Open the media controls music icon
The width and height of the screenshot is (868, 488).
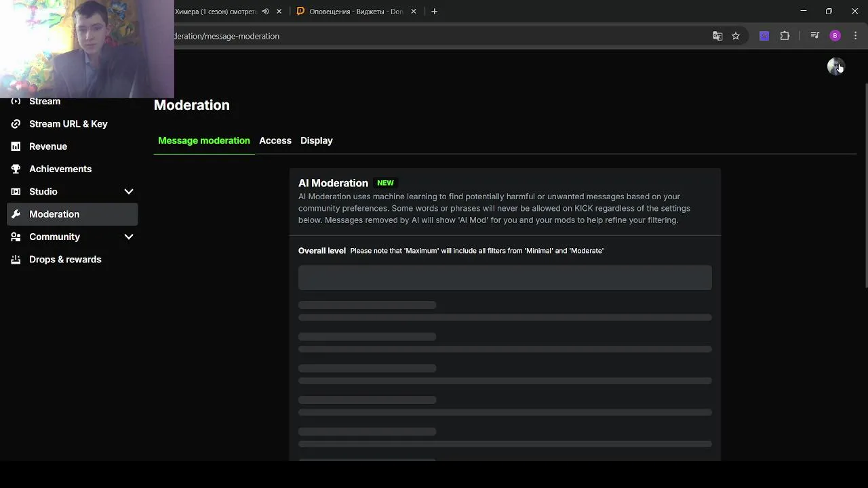[815, 36]
